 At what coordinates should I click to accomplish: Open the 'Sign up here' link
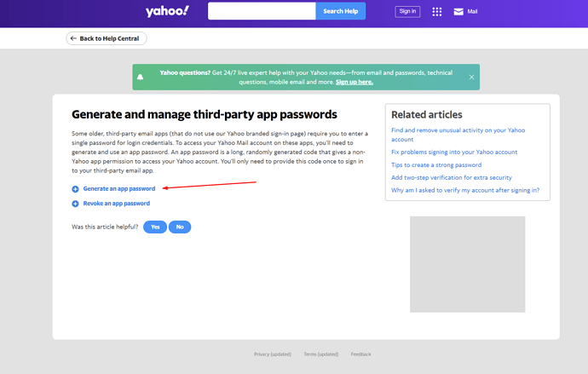click(355, 82)
